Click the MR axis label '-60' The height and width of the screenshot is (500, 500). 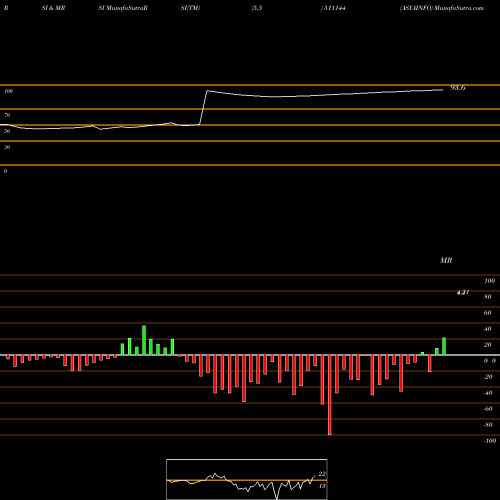pyautogui.click(x=488, y=409)
